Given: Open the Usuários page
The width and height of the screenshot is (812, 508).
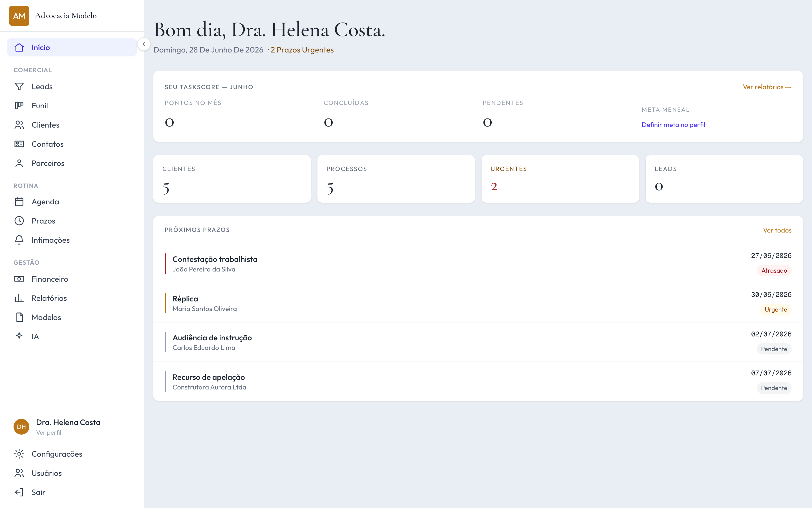Looking at the screenshot, I should pyautogui.click(x=72, y=473).
